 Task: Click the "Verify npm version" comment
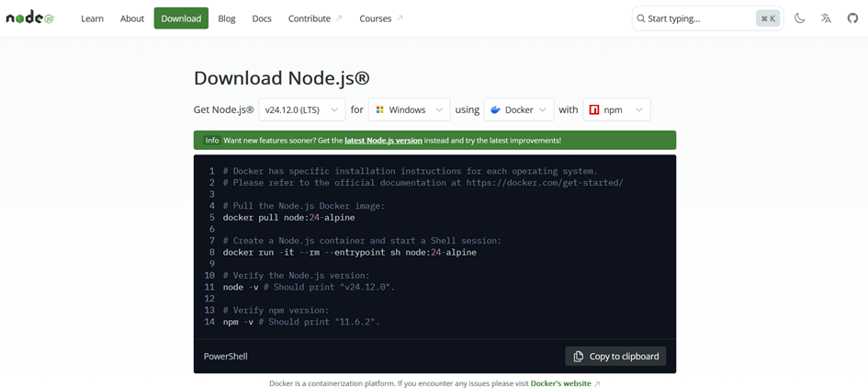(x=276, y=311)
